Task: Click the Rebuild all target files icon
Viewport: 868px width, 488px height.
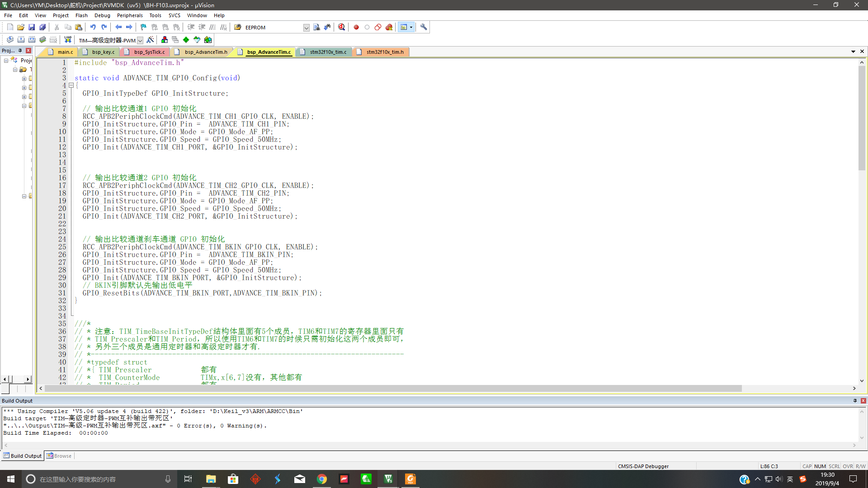Action: [x=32, y=40]
